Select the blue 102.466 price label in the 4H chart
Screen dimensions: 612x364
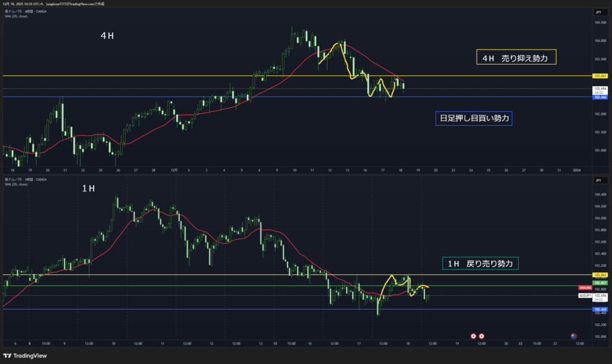click(599, 97)
